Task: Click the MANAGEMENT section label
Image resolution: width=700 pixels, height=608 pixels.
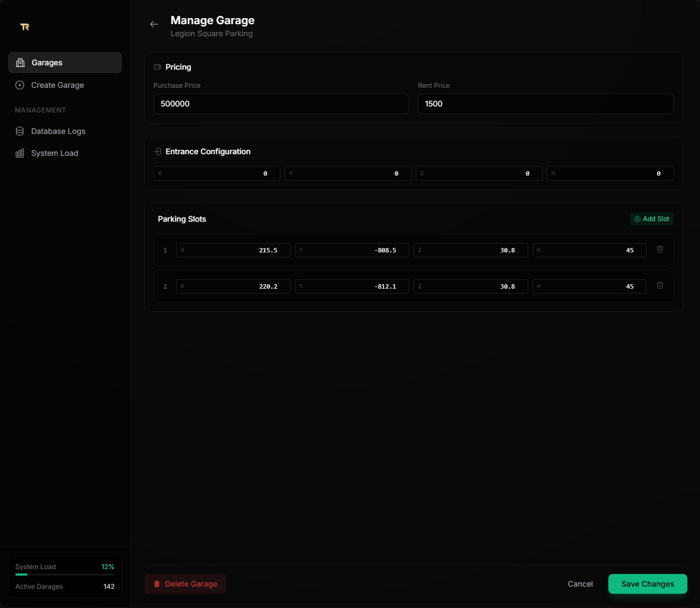Action: [x=41, y=110]
